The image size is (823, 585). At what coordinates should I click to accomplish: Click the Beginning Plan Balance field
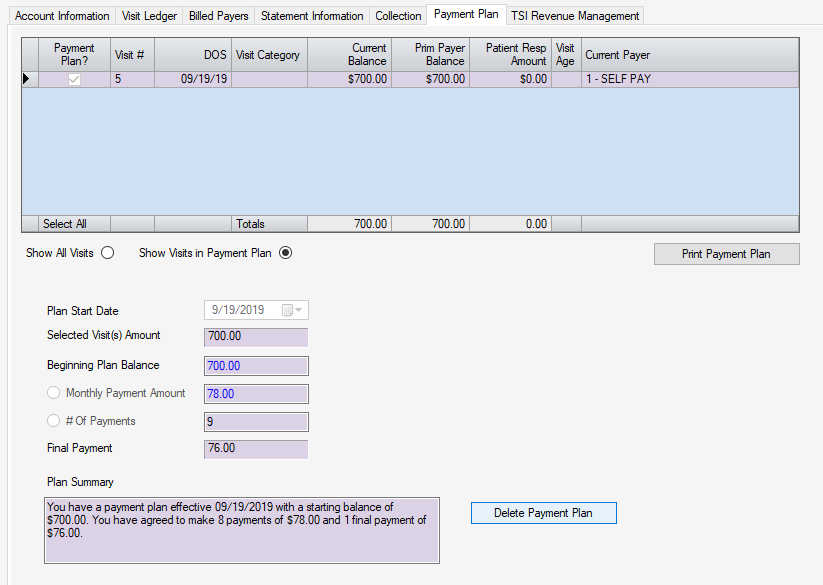coord(256,366)
